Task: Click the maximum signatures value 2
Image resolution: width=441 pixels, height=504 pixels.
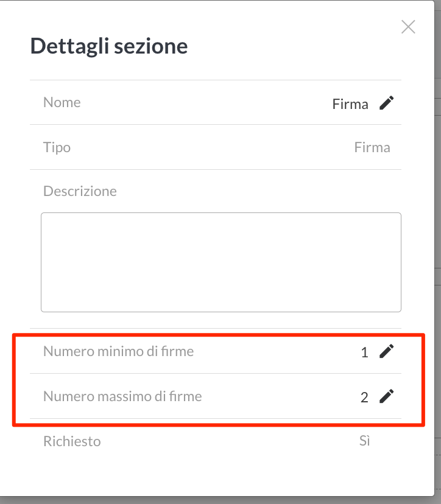Action: pyautogui.click(x=364, y=397)
